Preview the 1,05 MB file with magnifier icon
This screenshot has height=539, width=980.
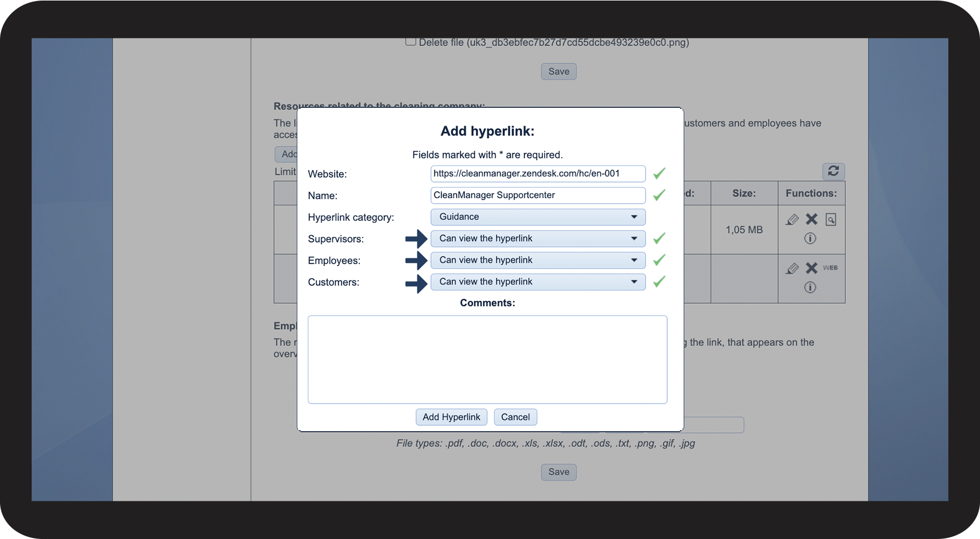pos(830,220)
